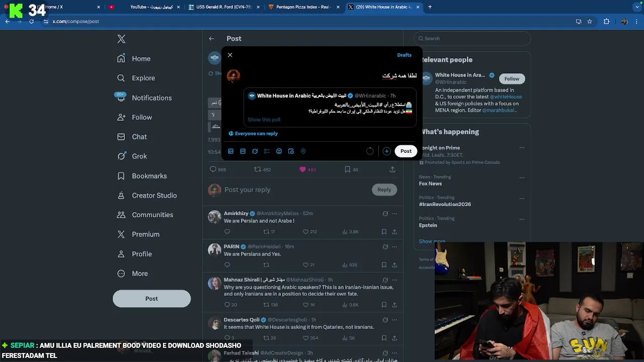Click the compose text area with Persian text
This screenshot has width=644, height=362.
click(x=330, y=75)
